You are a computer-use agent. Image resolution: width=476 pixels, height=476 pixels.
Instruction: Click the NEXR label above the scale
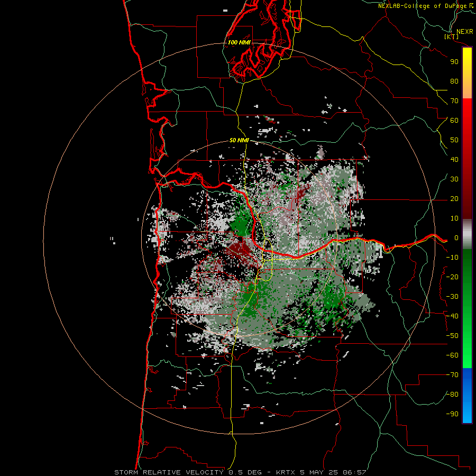[x=464, y=32]
